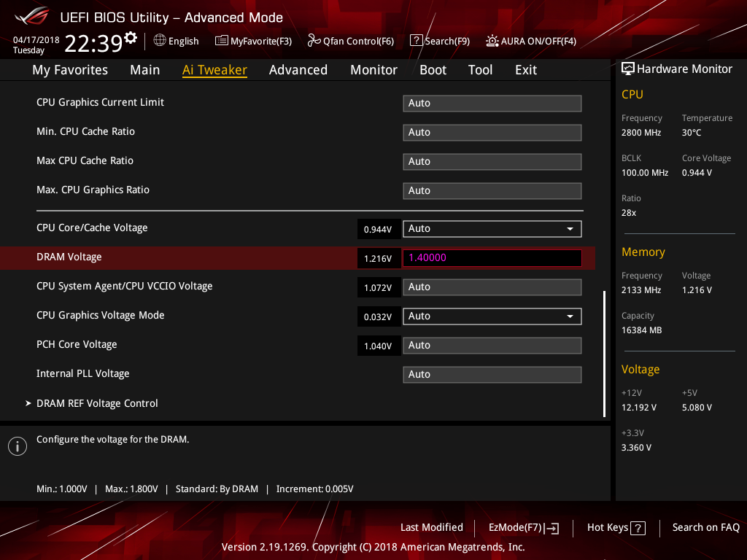The width and height of the screenshot is (747, 560).
Task: Click Internal PLL Voltage label
Action: 83,374
